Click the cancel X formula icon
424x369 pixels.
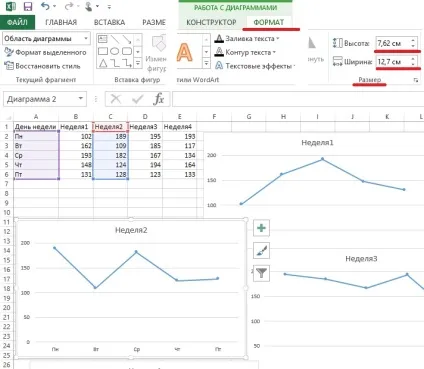[116, 99]
